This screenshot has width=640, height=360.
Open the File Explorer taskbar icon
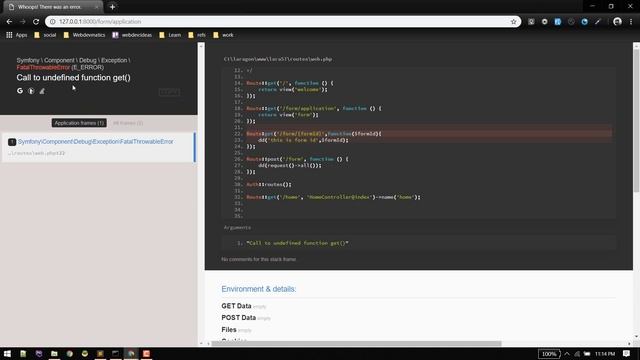pyautogui.click(x=54, y=353)
